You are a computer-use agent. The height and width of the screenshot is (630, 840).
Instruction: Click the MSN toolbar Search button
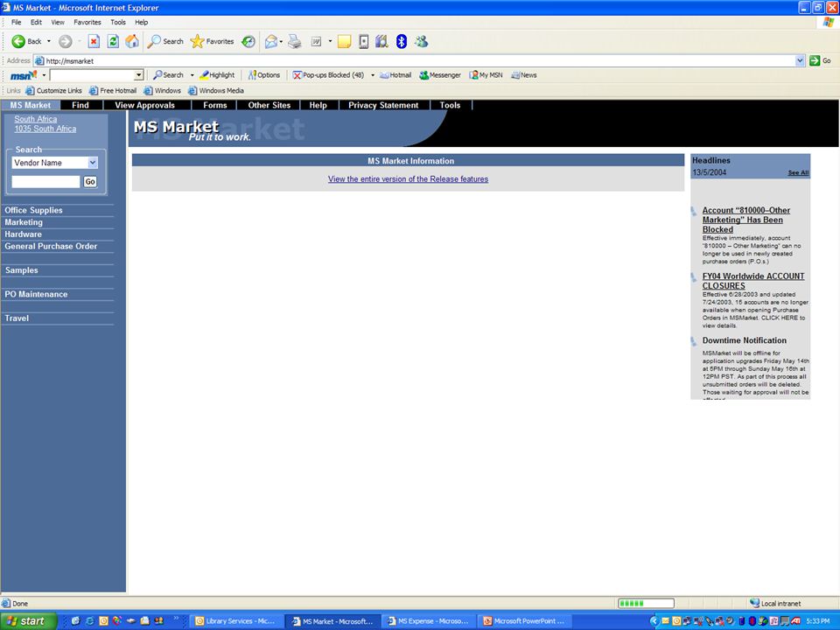pyautogui.click(x=168, y=75)
